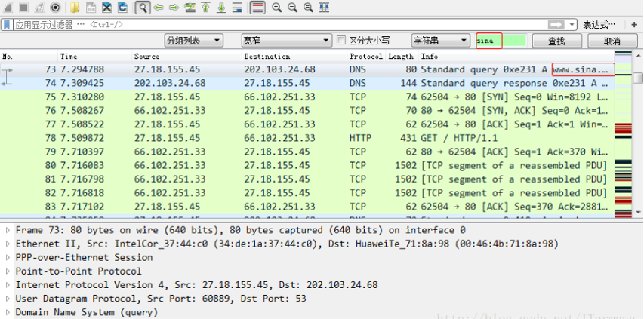Viewport: 644px width, 319px height.
Task: Expand Point-to-Point Protocol section
Action: (x=8, y=271)
